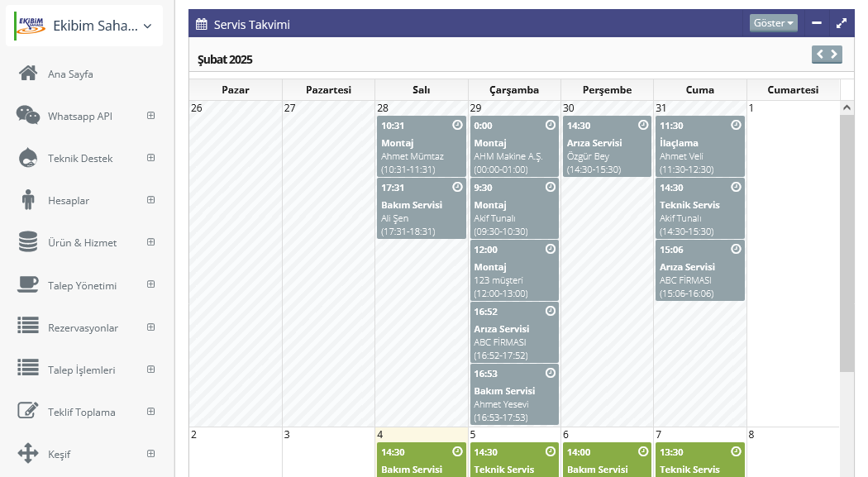The height and width of the screenshot is (477, 868).
Task: Click the Hesaplar person icon
Action: coord(28,200)
